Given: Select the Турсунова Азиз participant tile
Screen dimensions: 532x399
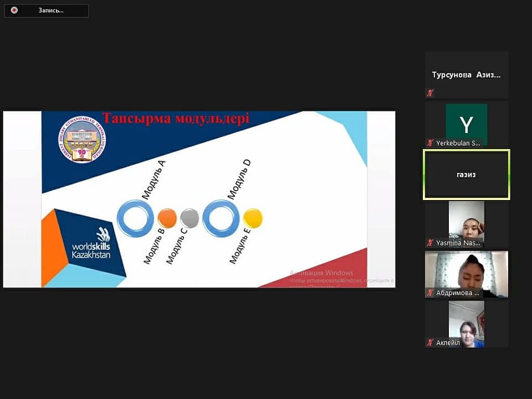Looking at the screenshot, I should pos(466,75).
